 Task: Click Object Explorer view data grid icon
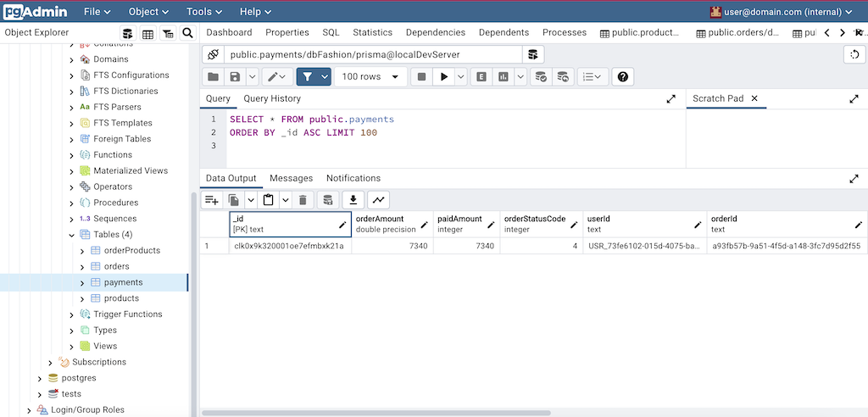[x=147, y=33]
